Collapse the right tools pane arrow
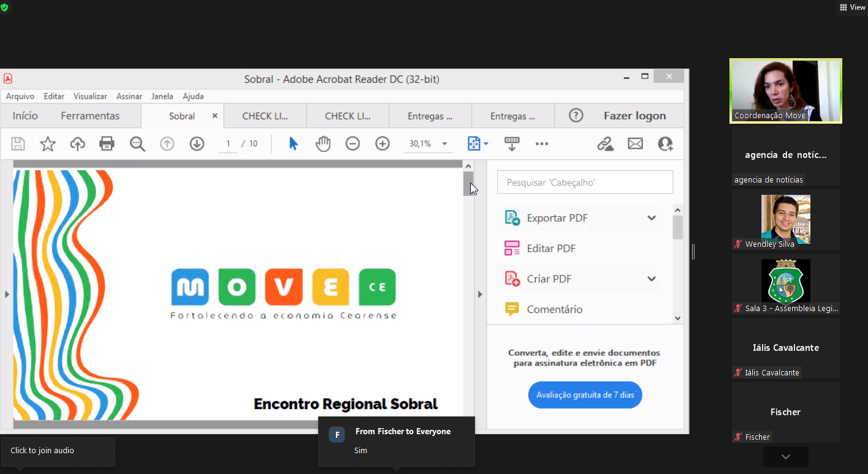The image size is (868, 474). [x=480, y=295]
